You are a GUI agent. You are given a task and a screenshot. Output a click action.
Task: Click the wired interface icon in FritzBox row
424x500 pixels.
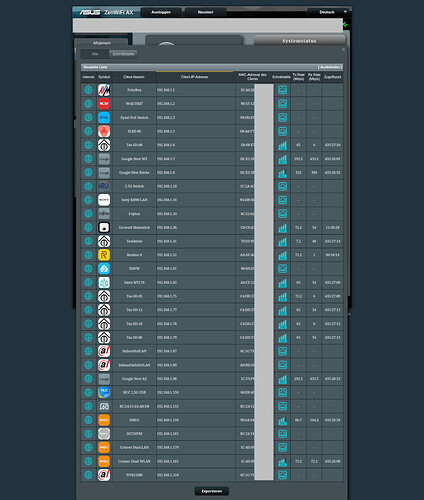point(283,90)
